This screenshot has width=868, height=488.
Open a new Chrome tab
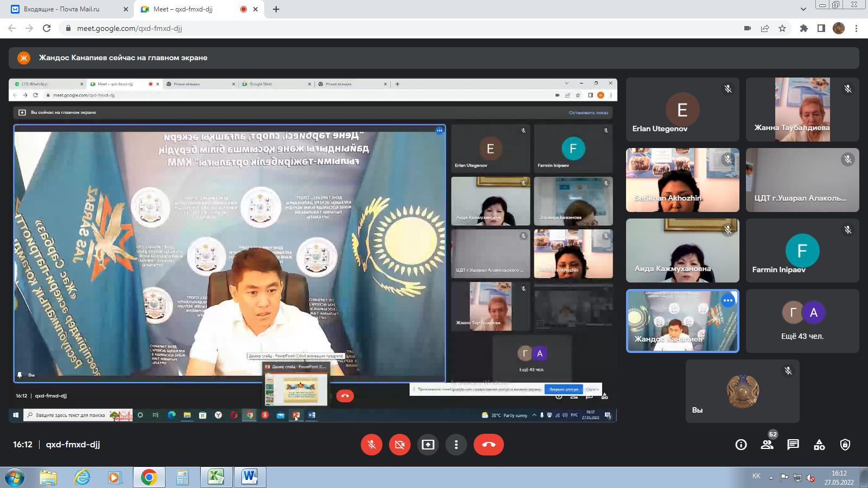[276, 9]
